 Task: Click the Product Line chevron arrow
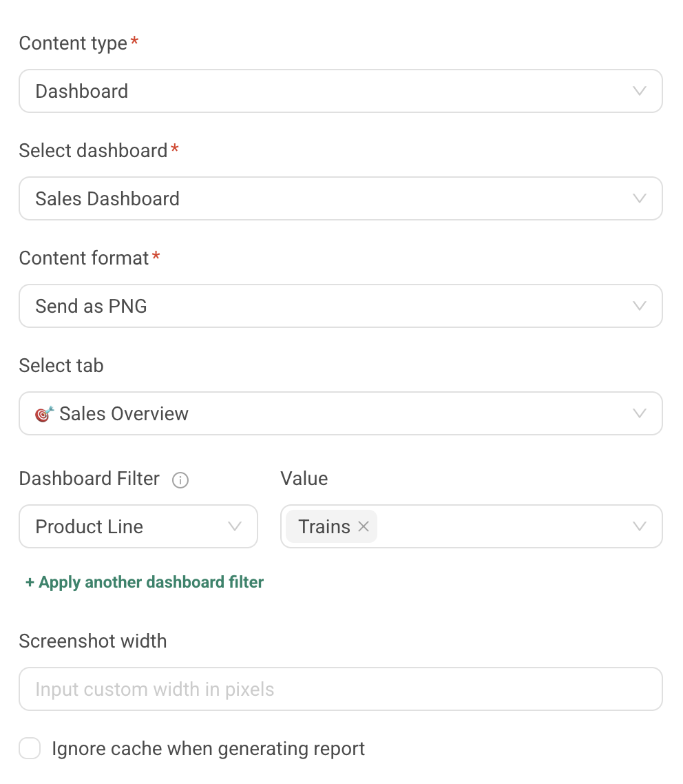click(x=235, y=526)
